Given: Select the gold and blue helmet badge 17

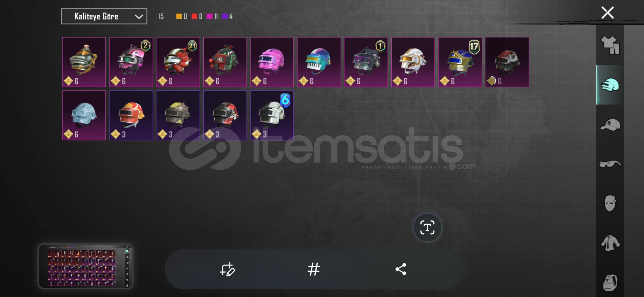Looking at the screenshot, I should pos(460,62).
